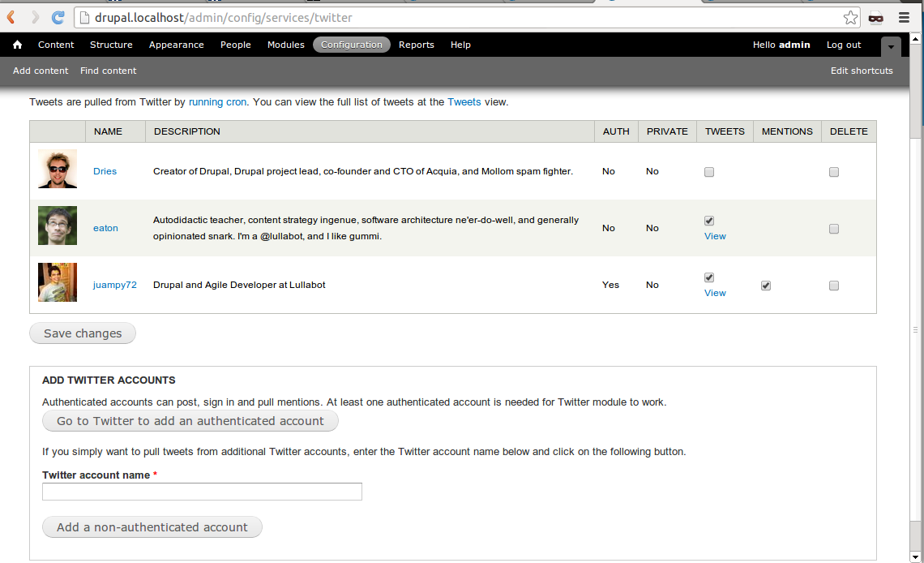The height and width of the screenshot is (563, 924).
Task: Check Delete box for juampy72
Action: click(834, 286)
